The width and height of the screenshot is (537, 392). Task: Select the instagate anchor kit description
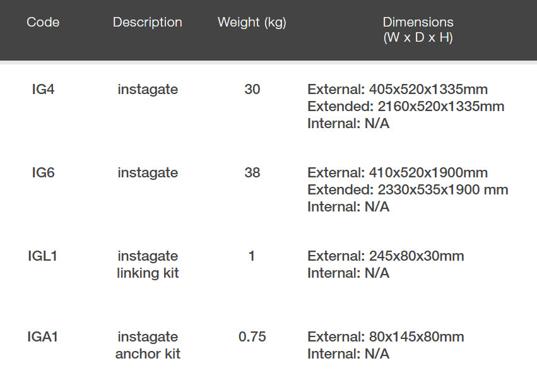click(x=148, y=345)
